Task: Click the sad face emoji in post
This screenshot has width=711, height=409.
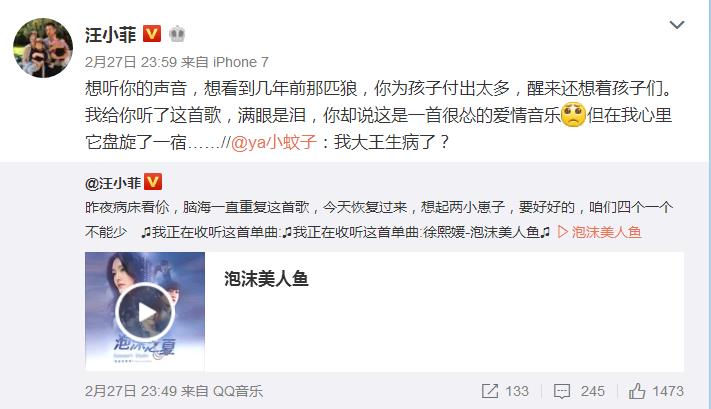Action: [x=573, y=115]
